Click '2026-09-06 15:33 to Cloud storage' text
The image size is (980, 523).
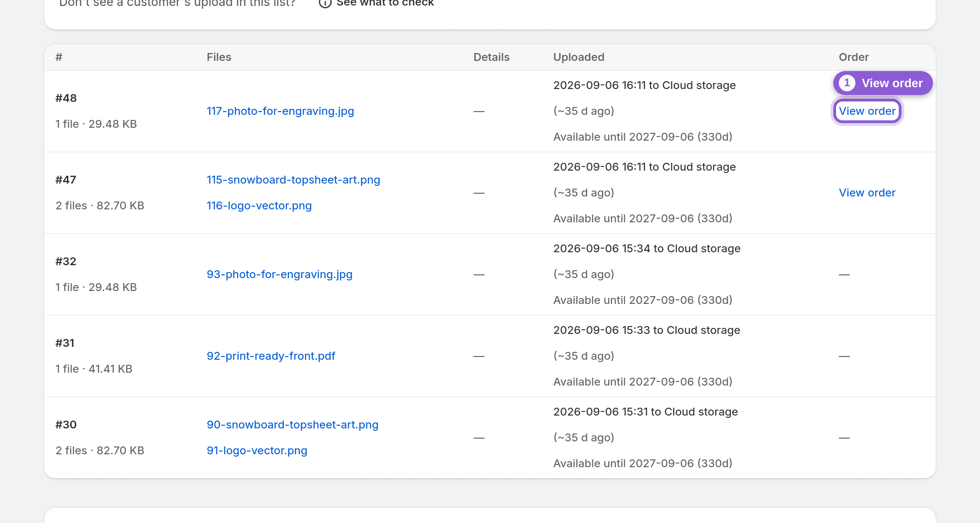[646, 330]
